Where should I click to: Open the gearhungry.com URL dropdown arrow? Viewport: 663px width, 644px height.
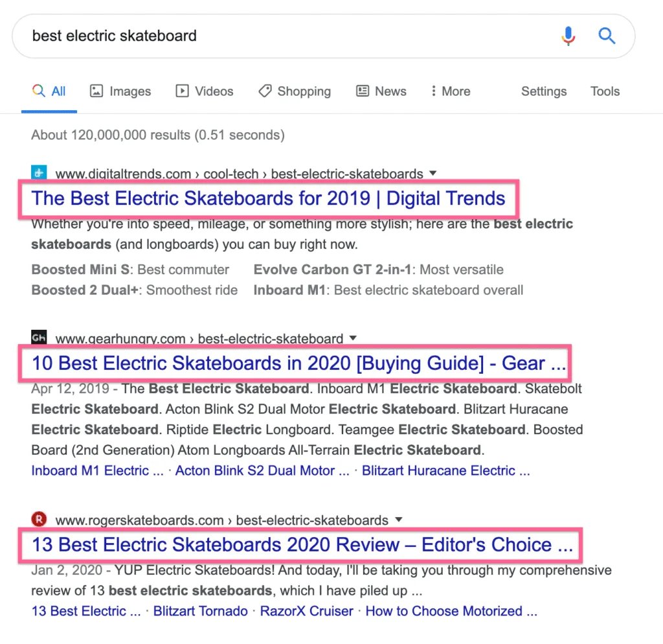pyautogui.click(x=353, y=338)
